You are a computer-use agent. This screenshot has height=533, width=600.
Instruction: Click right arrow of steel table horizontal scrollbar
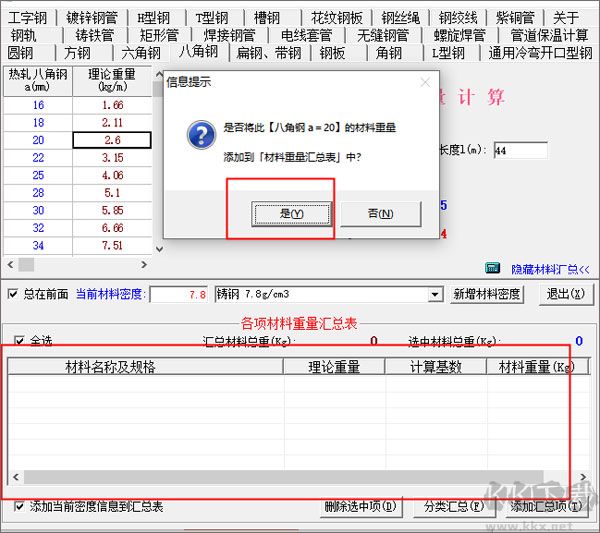click(144, 264)
